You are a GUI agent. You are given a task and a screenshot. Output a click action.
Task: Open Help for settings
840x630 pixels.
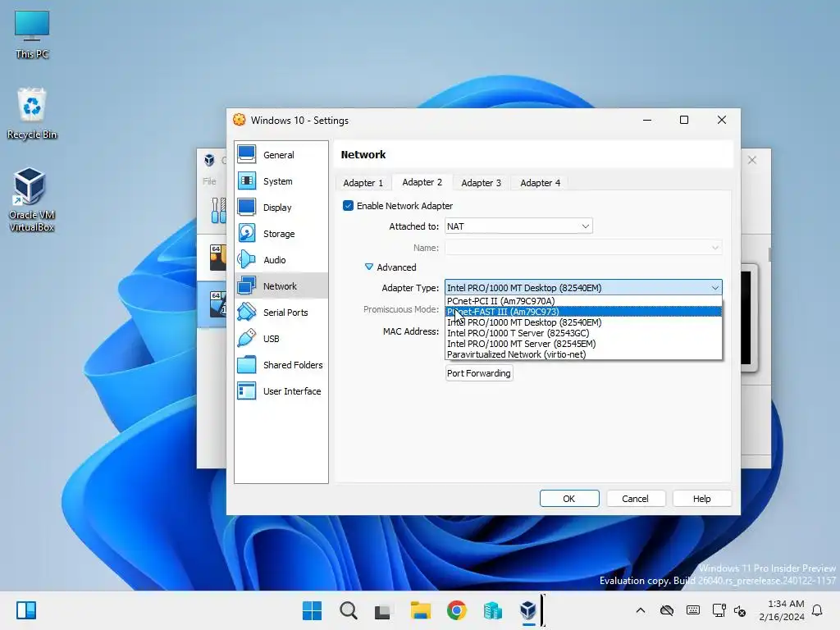point(702,499)
